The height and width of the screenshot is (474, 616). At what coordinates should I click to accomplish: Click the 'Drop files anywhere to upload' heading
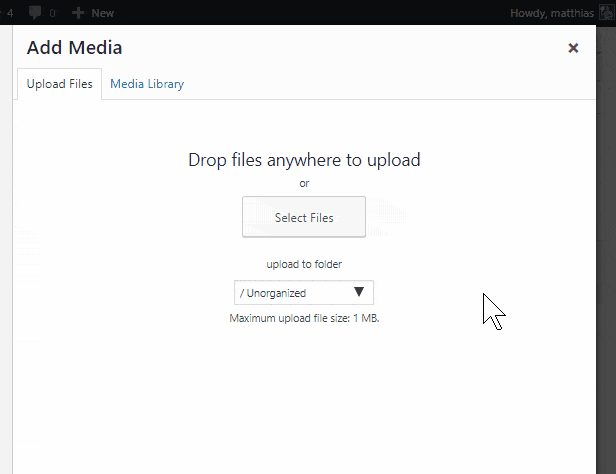(304, 160)
